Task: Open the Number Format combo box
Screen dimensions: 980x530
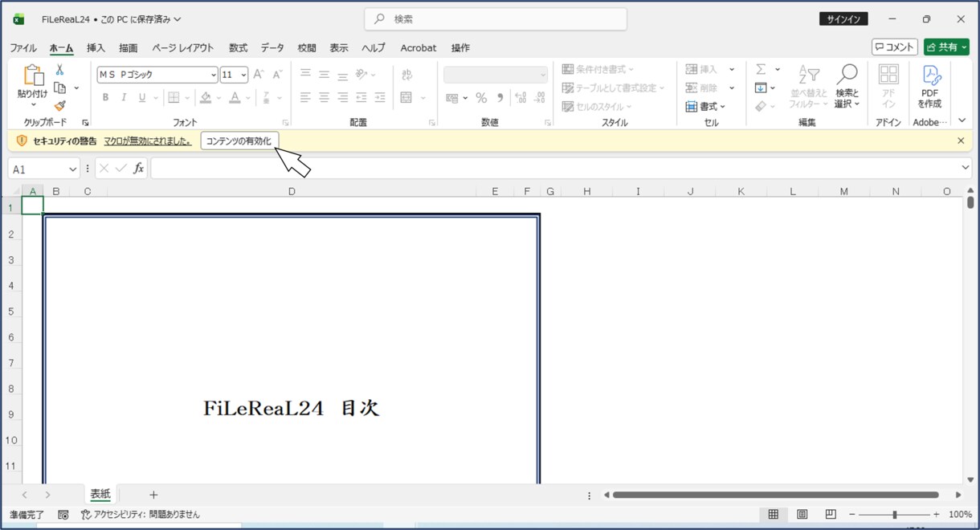Action: tap(496, 75)
